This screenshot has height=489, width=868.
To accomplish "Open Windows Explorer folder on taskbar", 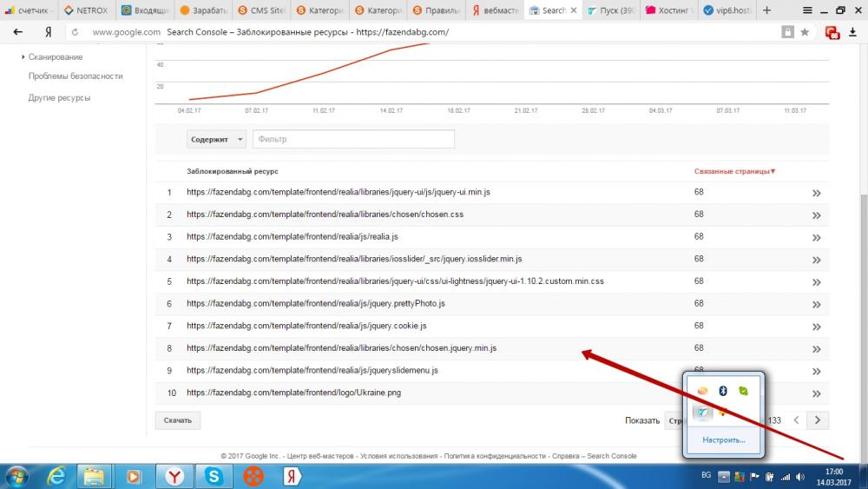I will [x=94, y=476].
